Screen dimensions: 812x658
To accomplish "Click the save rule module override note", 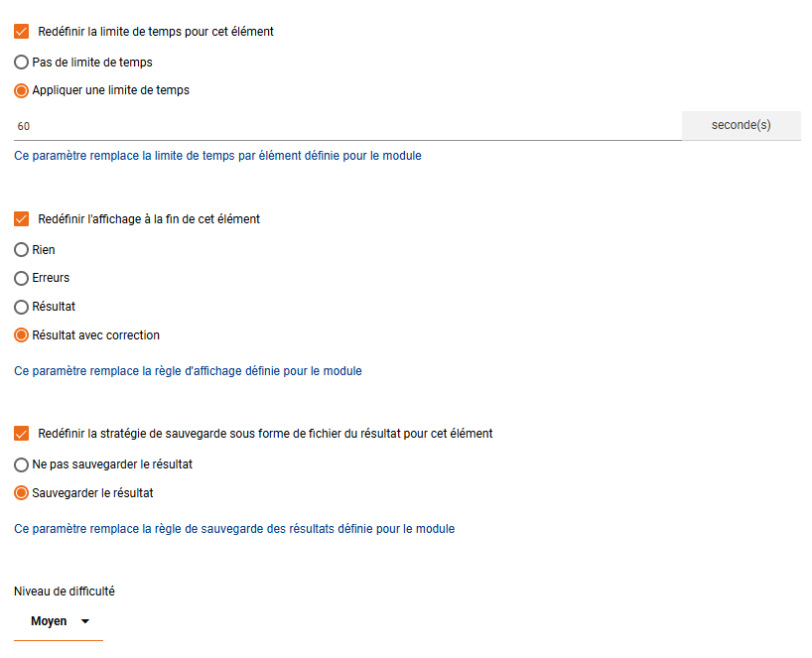I will point(234,529).
